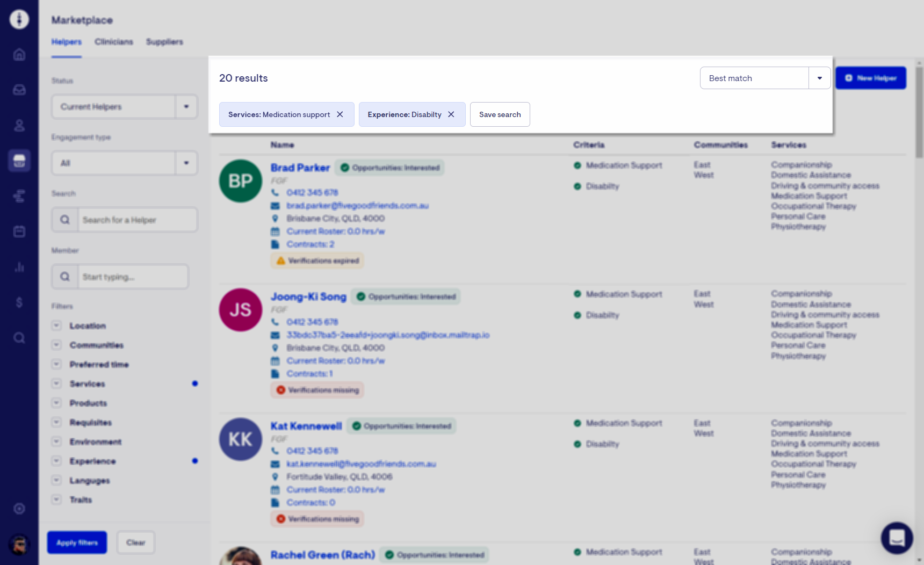This screenshot has width=924, height=565.
Task: Open the Engagement type All dropdown
Action: click(186, 163)
